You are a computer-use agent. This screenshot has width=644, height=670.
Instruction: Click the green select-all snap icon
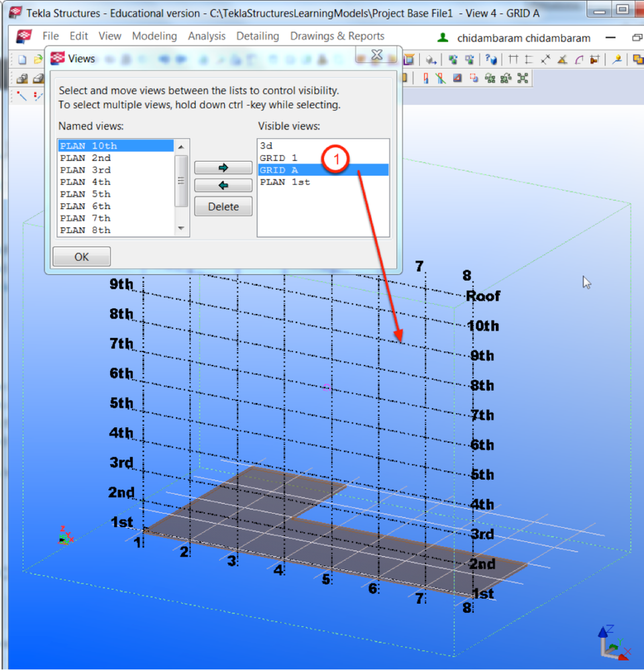523,78
